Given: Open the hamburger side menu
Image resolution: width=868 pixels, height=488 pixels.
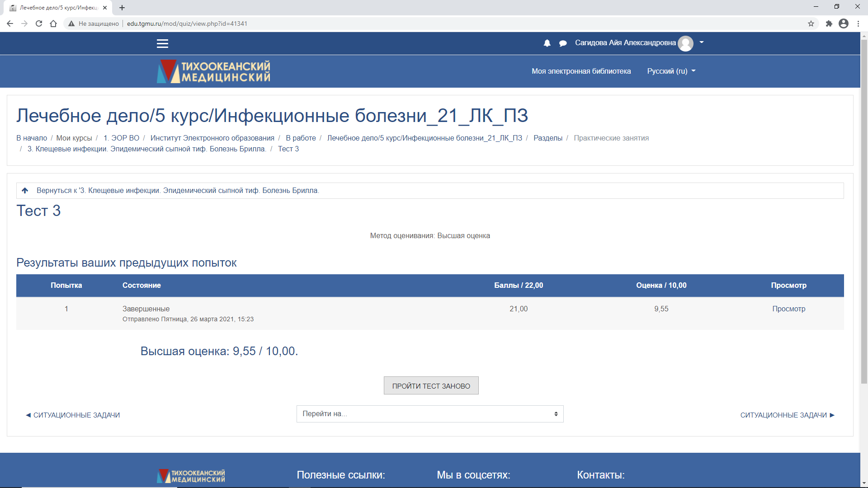Looking at the screenshot, I should (x=162, y=43).
